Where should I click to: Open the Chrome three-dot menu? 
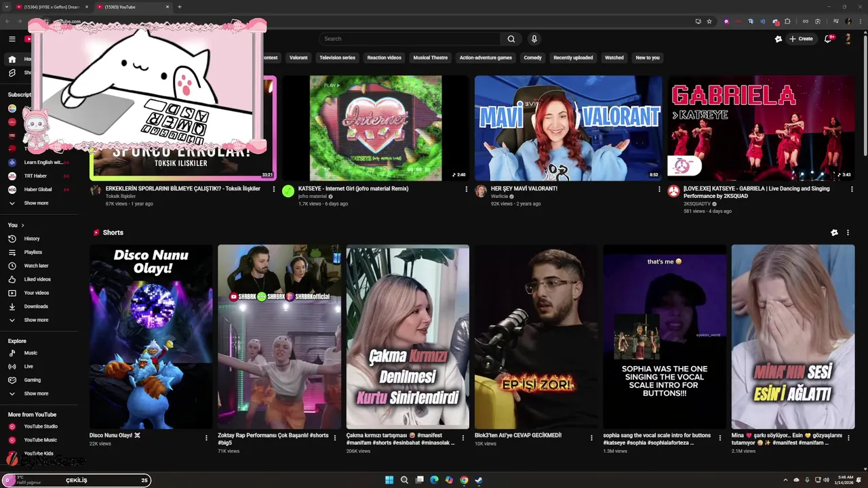point(859,21)
